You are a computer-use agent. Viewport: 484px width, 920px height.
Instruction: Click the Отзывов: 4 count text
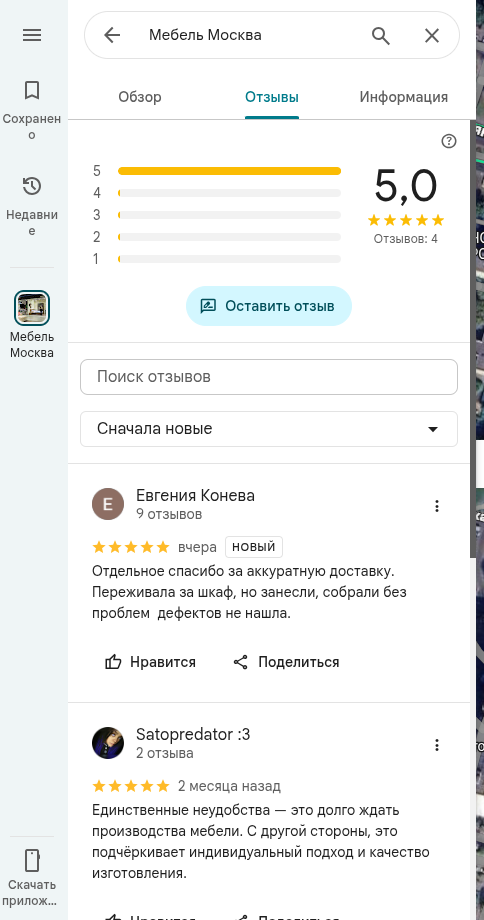(405, 239)
